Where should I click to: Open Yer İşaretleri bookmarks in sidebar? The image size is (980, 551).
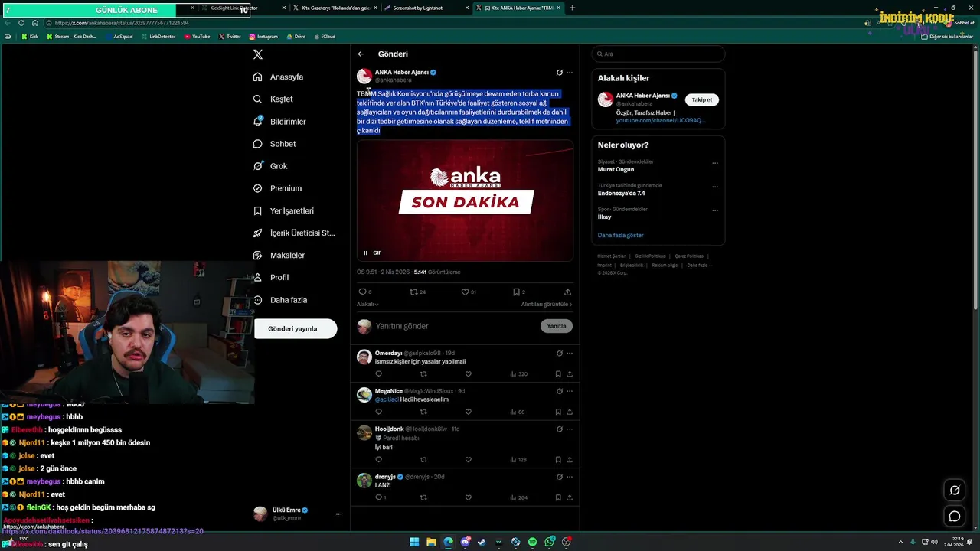[x=283, y=210]
